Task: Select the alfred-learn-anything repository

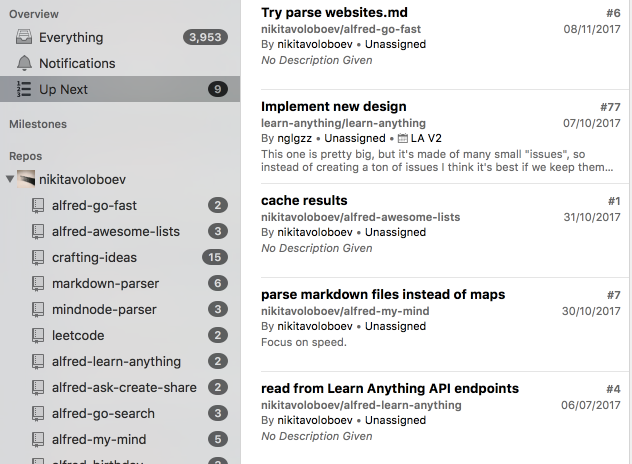Action: [120, 362]
